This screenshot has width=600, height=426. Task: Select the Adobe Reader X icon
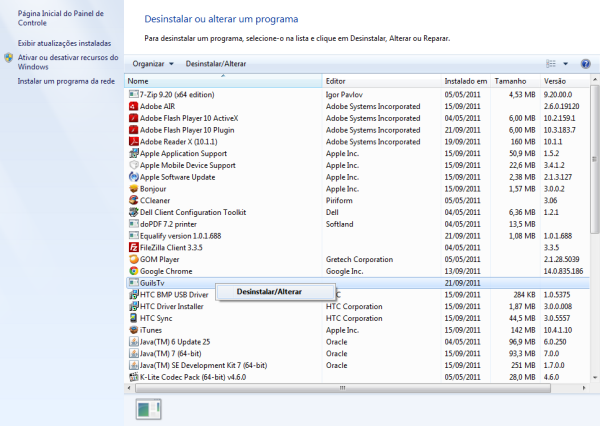point(133,141)
